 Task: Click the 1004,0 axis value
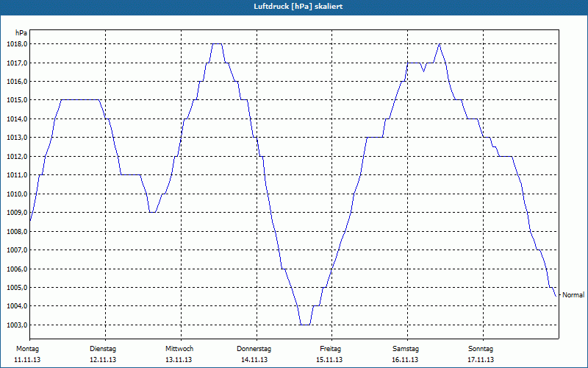pos(17,306)
